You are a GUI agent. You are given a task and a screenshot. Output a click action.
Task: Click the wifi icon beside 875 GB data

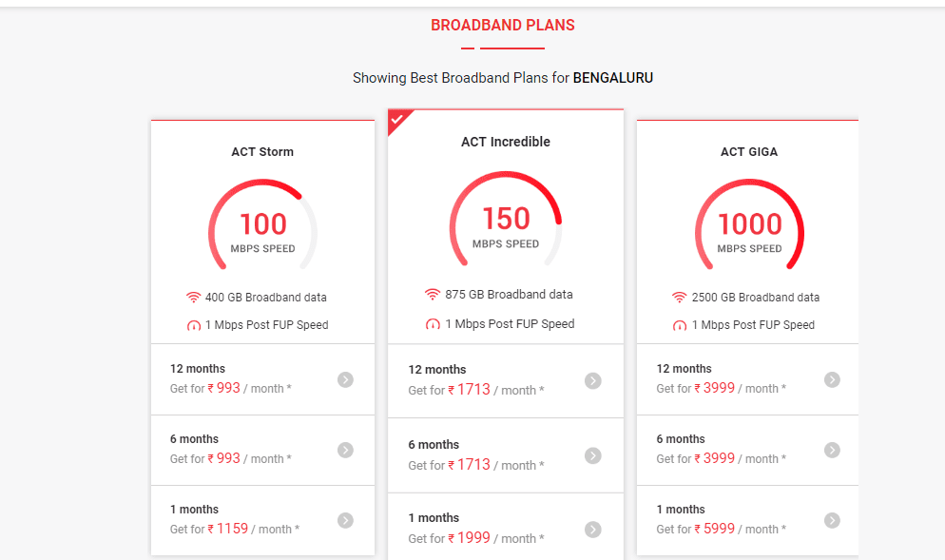434,294
